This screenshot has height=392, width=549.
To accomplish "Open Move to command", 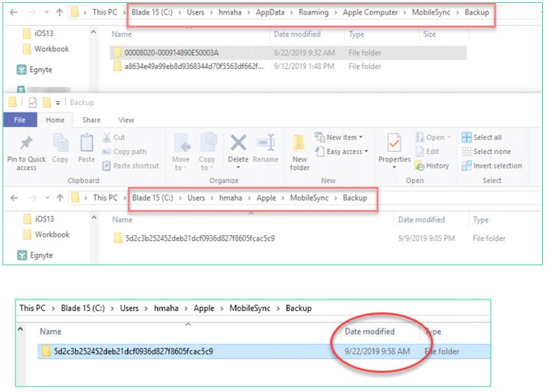I will 181,152.
